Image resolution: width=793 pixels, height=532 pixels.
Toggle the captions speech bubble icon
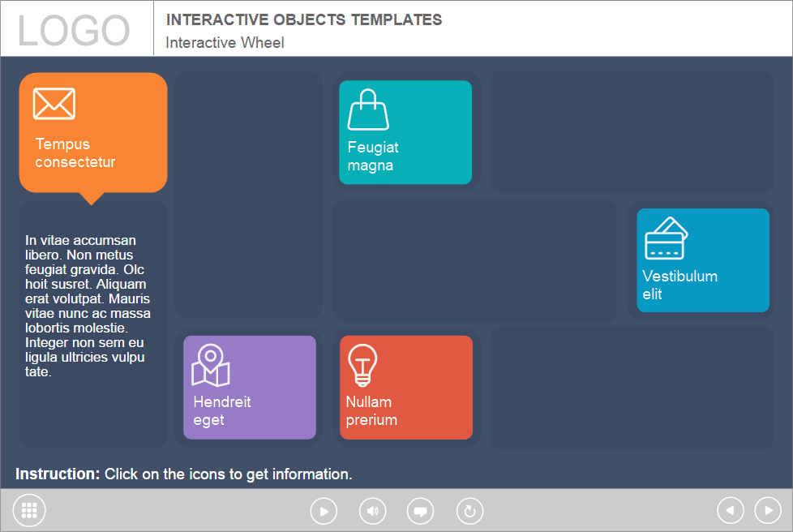point(420,511)
